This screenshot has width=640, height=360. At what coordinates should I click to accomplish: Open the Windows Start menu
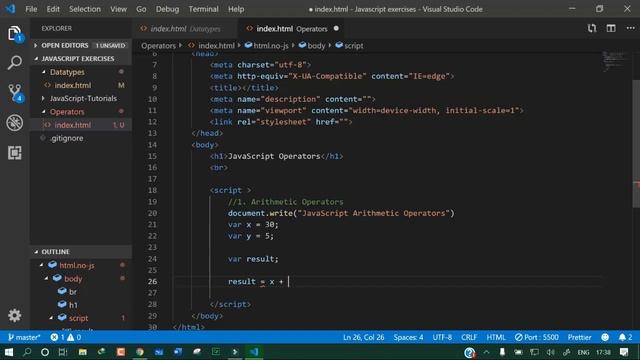9,352
